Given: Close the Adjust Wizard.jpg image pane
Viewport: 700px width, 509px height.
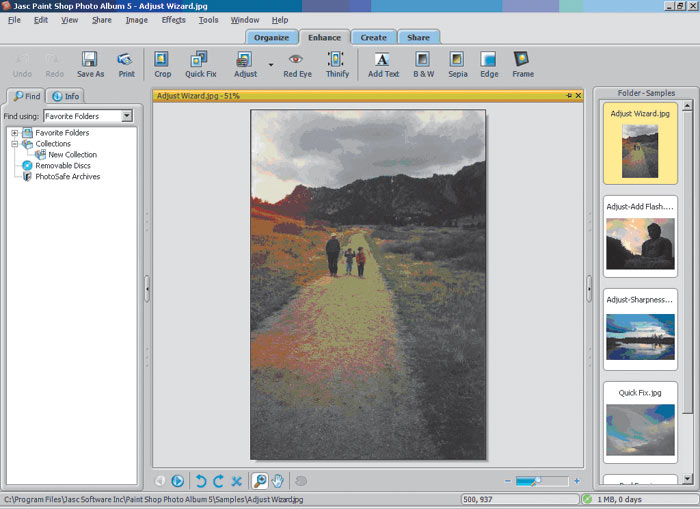Looking at the screenshot, I should [x=578, y=96].
